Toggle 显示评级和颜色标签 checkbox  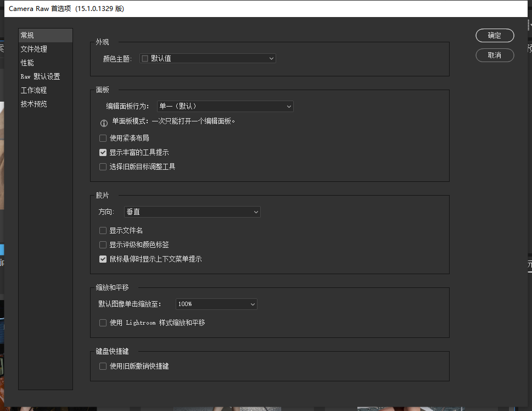click(103, 245)
